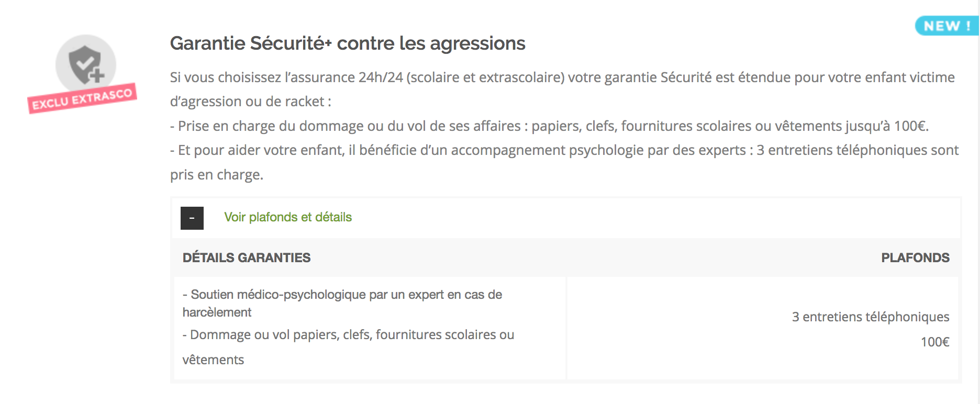This screenshot has width=980, height=404.
Task: Click the plus sign on shield icon
Action: pos(96,76)
